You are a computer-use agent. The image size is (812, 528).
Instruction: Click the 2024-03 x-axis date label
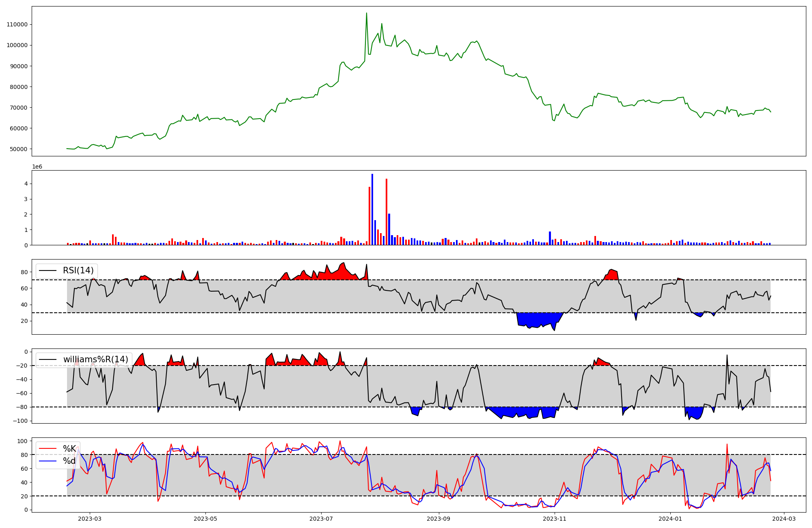(x=784, y=519)
